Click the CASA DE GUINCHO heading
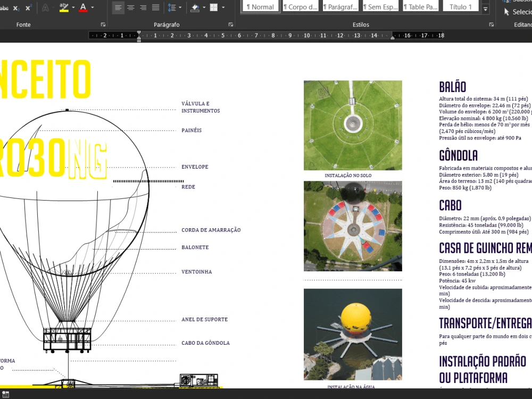Image resolution: width=532 pixels, height=399 pixels. coord(486,248)
